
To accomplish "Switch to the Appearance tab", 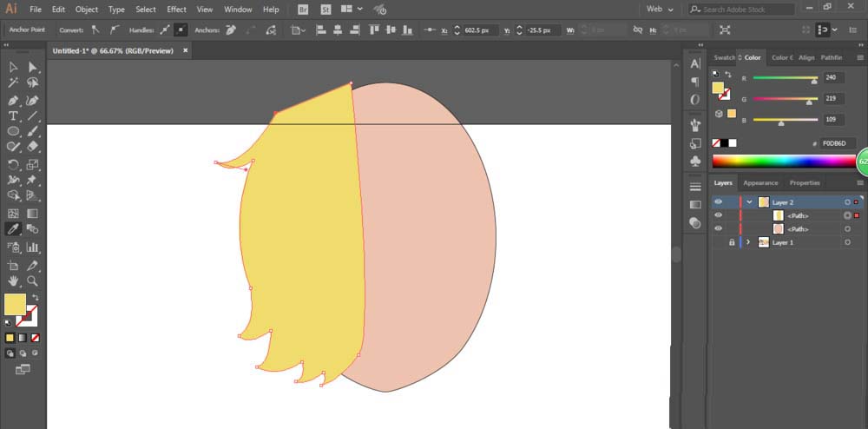I will tap(760, 182).
